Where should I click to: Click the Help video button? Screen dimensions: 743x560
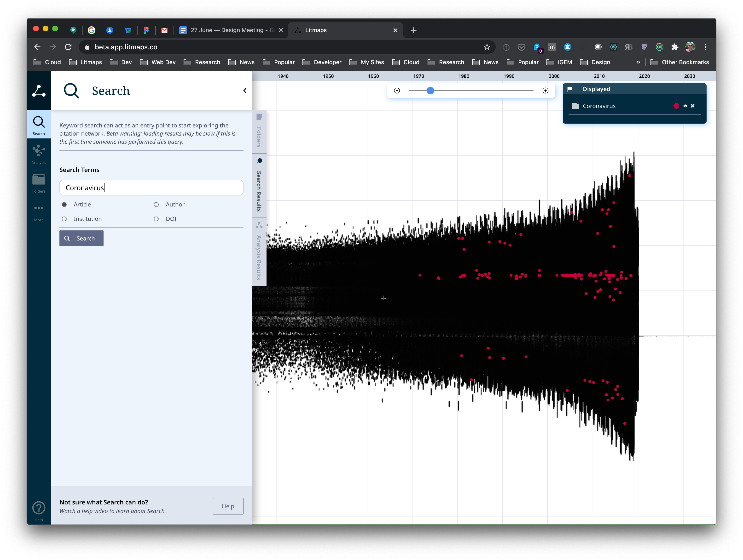(x=228, y=506)
